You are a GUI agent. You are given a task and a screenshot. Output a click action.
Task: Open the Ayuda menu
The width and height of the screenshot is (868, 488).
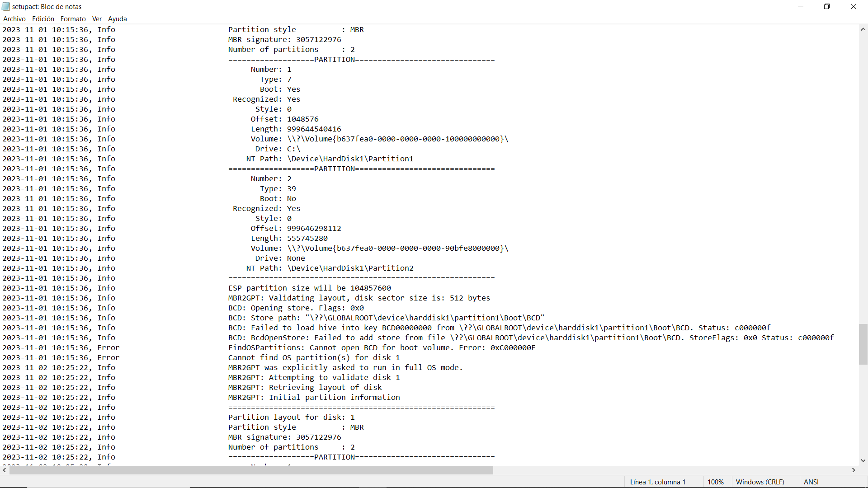click(x=117, y=19)
